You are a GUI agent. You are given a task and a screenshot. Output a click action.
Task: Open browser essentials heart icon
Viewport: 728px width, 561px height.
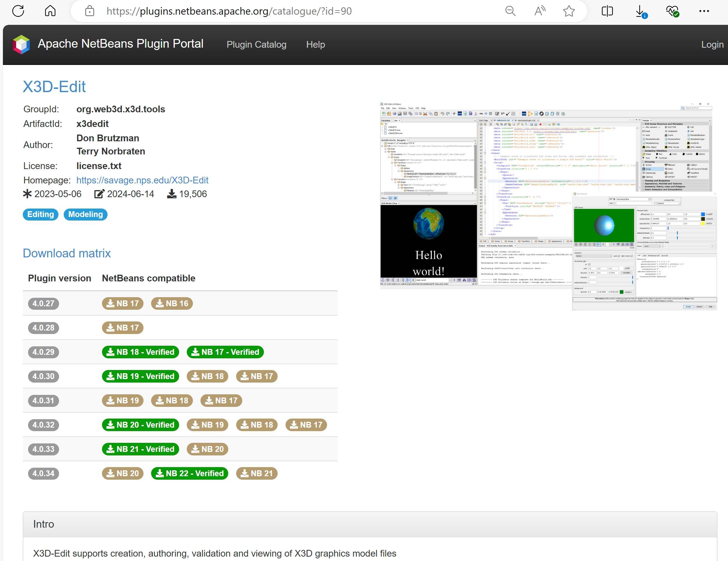(672, 12)
